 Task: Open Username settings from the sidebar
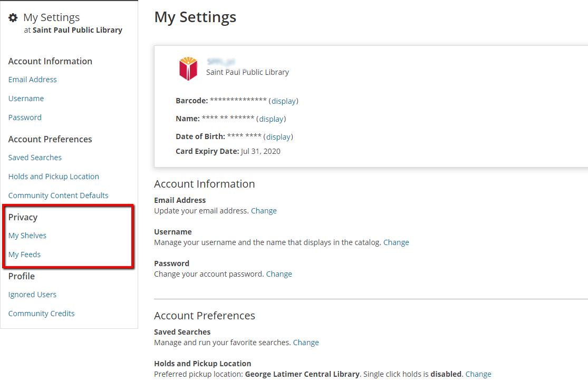[x=26, y=98]
